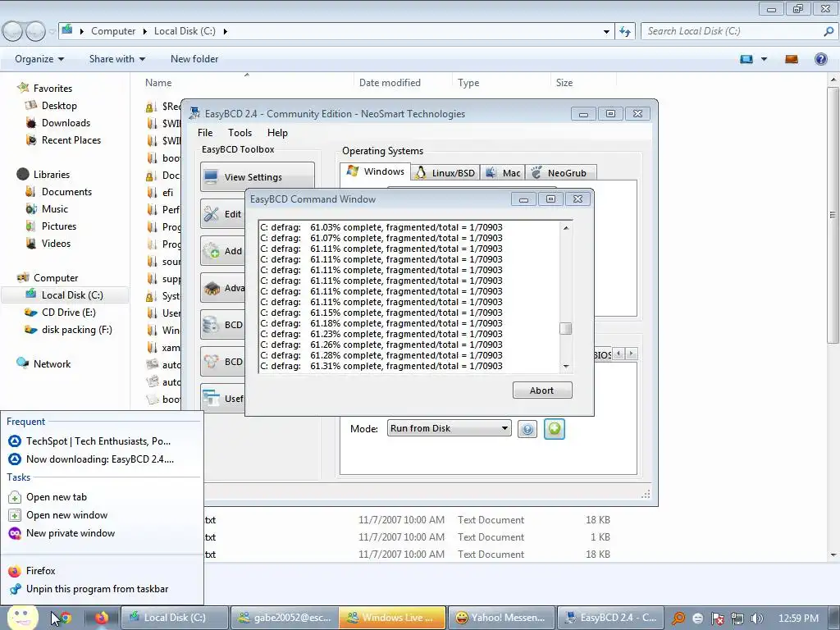The height and width of the screenshot is (630, 840).
Task: Switch to the Windows operating systems tab
Action: 376,171
